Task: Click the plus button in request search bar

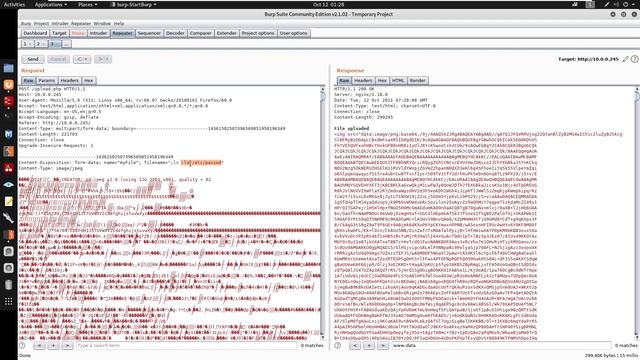Action: click(53, 346)
